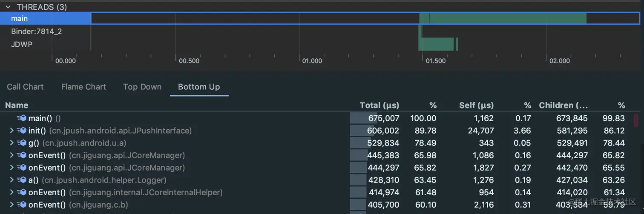Click the cn.jpush.android.helper.Logger package text
The height and width of the screenshot is (214, 644).
click(x=103, y=180)
